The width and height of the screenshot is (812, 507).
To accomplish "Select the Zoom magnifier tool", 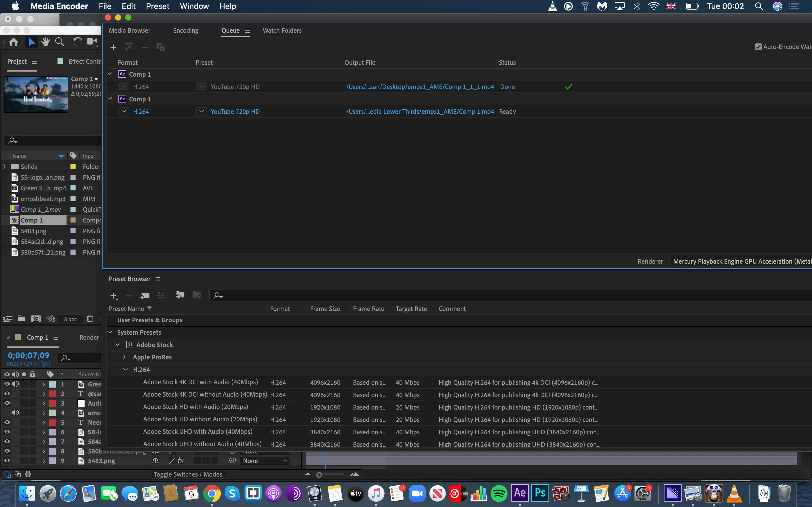I will [60, 42].
